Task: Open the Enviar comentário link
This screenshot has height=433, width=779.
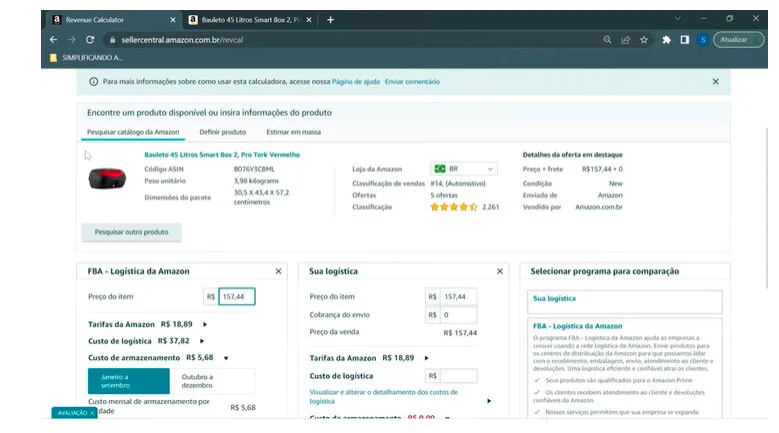Action: (x=412, y=81)
